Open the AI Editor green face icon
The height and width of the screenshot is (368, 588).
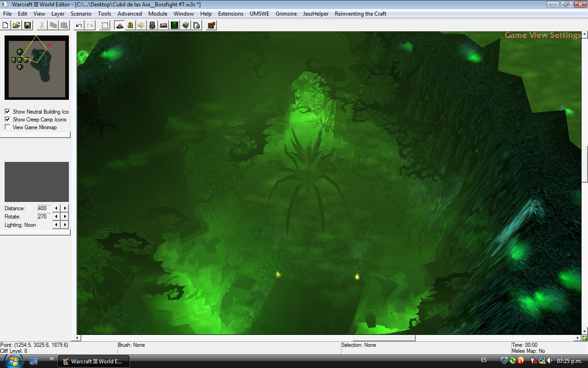coord(175,25)
